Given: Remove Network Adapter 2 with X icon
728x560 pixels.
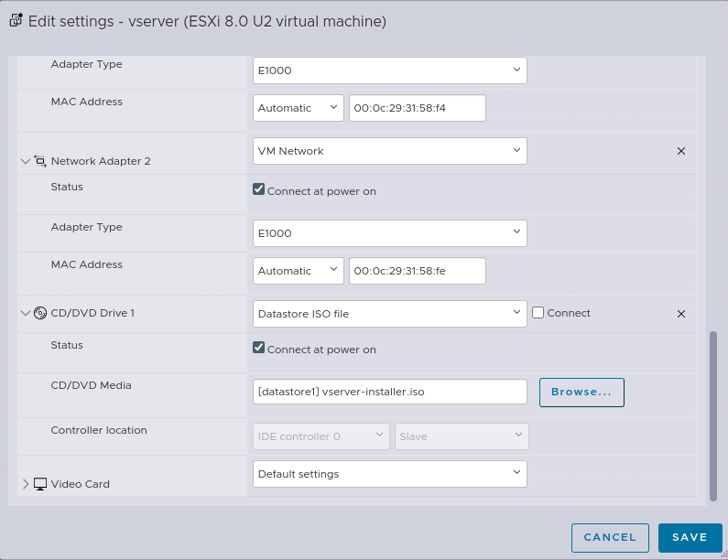Looking at the screenshot, I should click(680, 151).
